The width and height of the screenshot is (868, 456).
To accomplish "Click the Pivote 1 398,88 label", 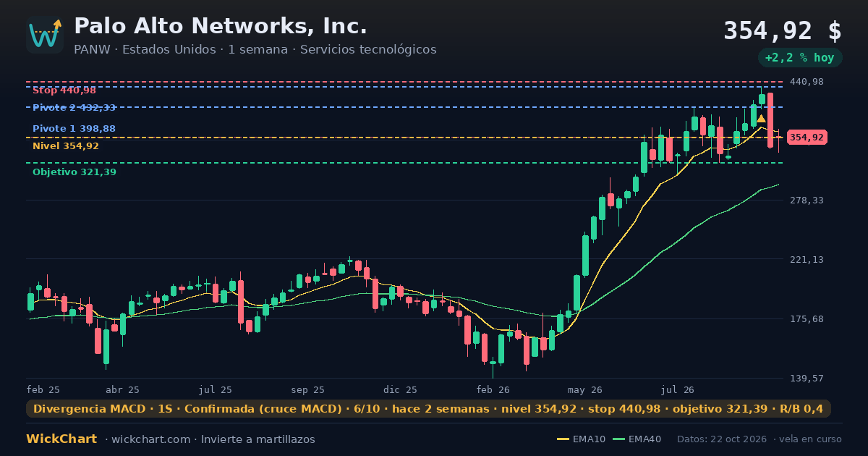I will [x=74, y=129].
